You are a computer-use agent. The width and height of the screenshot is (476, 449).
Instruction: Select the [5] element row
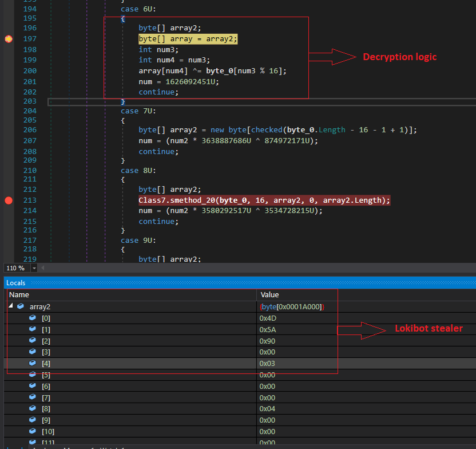240,375
